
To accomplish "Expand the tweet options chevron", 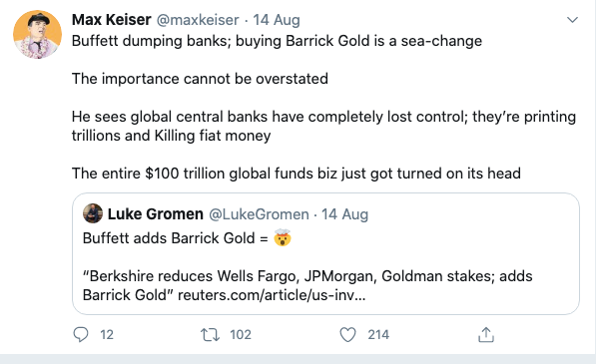I will [572, 19].
